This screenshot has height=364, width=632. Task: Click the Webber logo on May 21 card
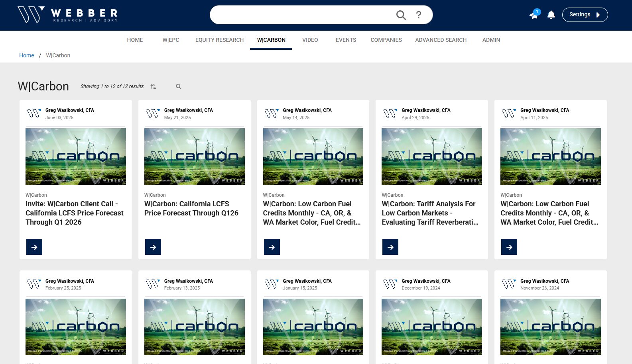pyautogui.click(x=153, y=114)
